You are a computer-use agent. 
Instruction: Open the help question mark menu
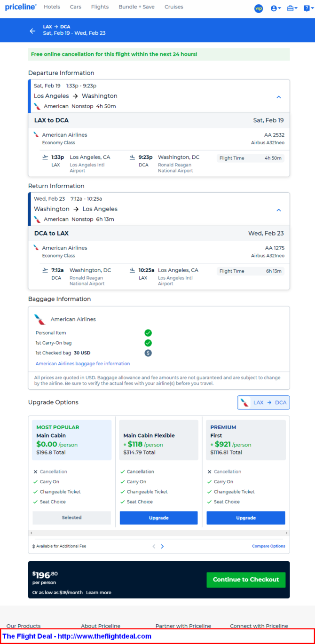307,8
